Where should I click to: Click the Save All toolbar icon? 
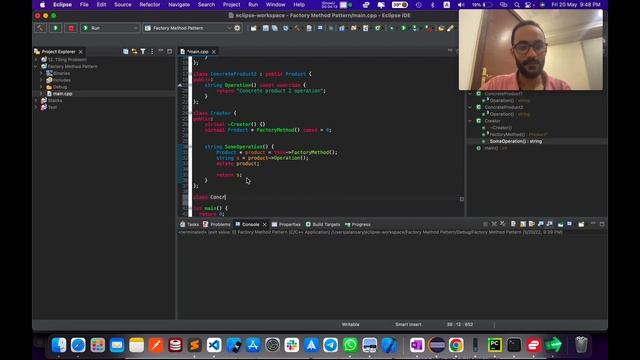275,28
